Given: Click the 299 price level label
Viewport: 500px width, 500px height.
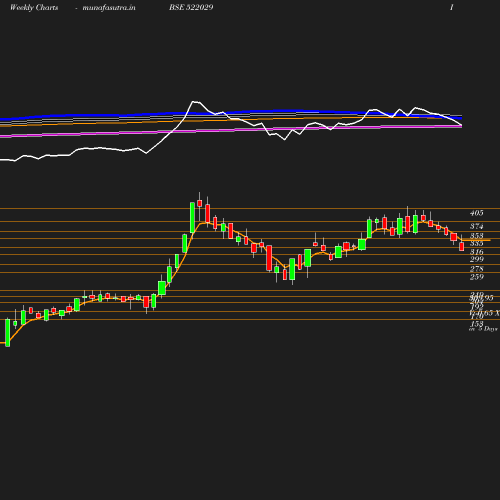Looking at the screenshot, I should point(477,259).
